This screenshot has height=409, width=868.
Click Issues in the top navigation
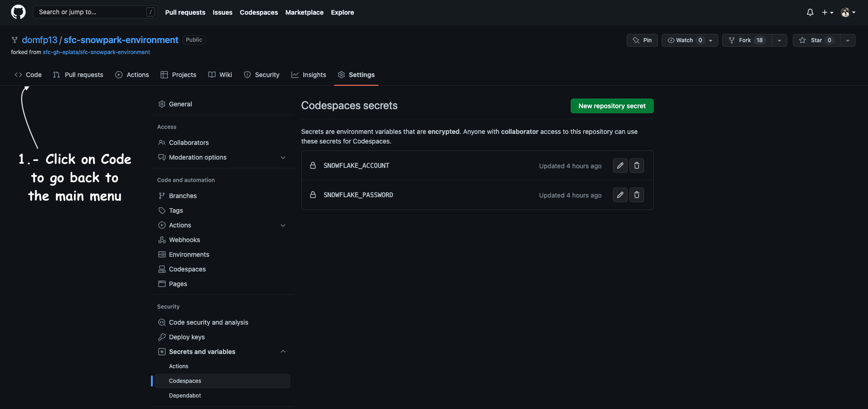coord(223,12)
